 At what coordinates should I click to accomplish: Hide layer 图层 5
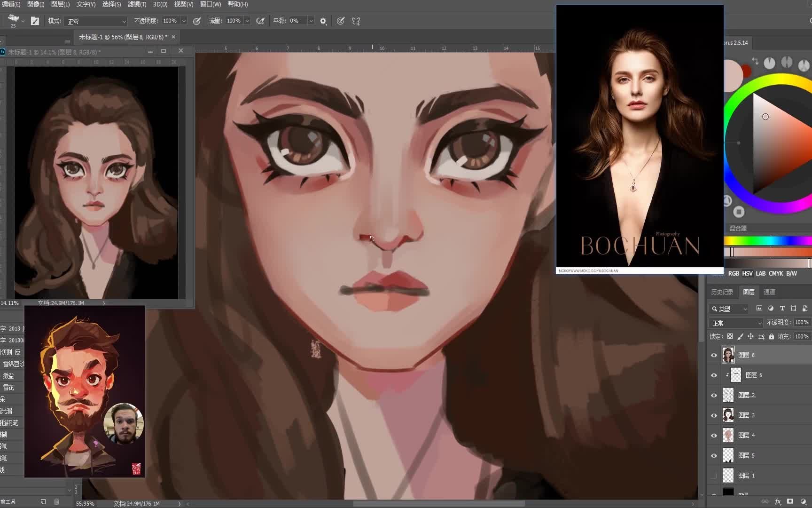(x=714, y=456)
